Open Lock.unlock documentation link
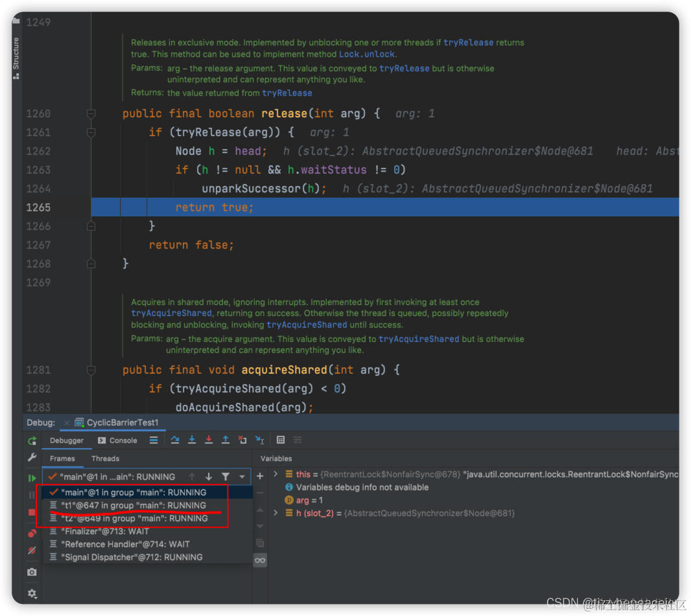 [367, 54]
